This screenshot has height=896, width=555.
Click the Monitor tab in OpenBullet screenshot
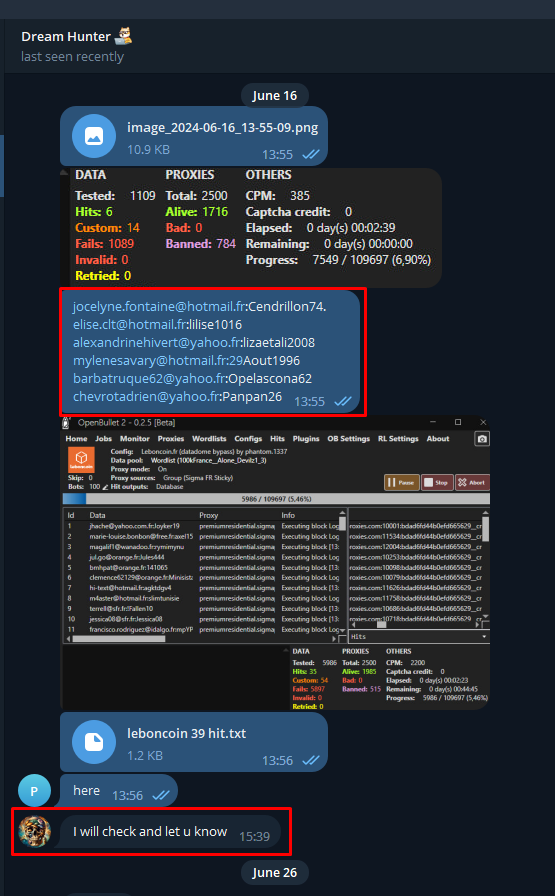coord(134,439)
